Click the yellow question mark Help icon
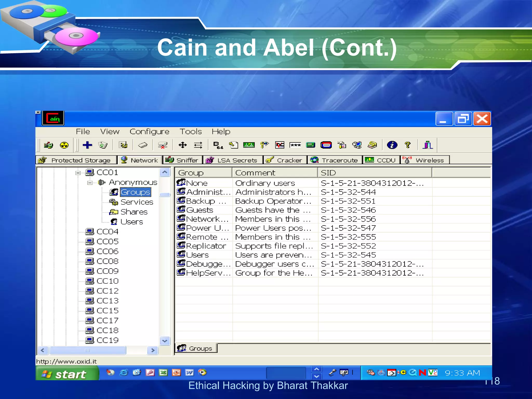This screenshot has width=532, height=399. pos(408,145)
